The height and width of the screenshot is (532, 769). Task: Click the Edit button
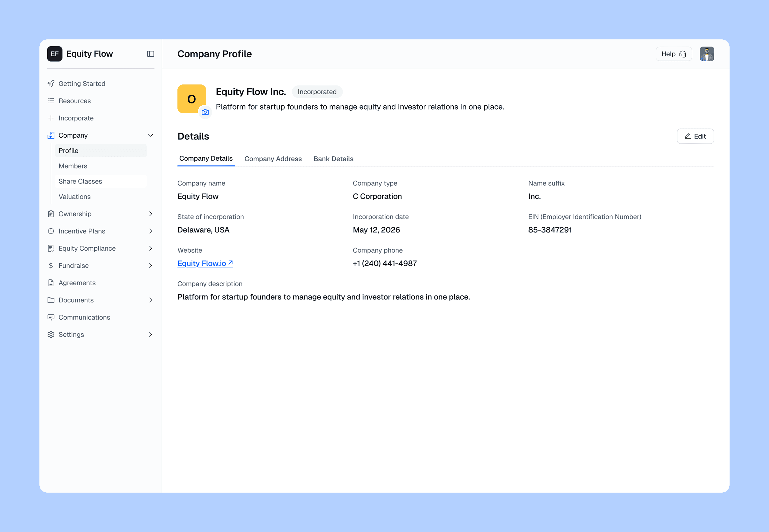[695, 136]
